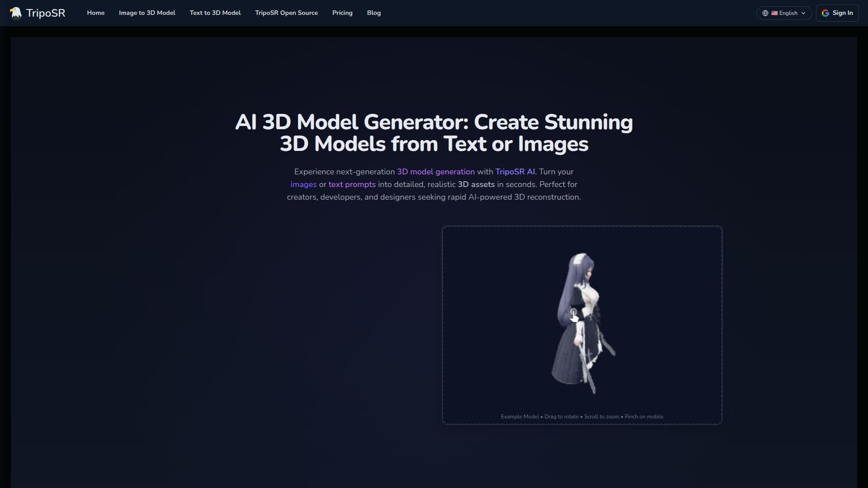Click the TripoSR brand name text

[x=46, y=13]
